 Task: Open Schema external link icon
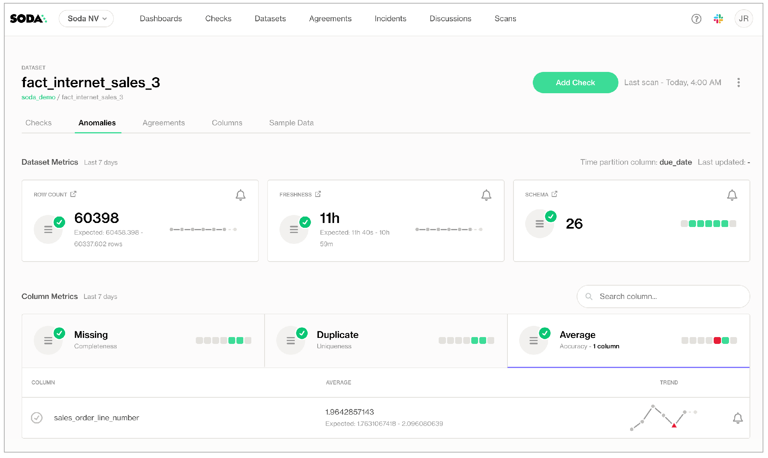click(x=554, y=194)
